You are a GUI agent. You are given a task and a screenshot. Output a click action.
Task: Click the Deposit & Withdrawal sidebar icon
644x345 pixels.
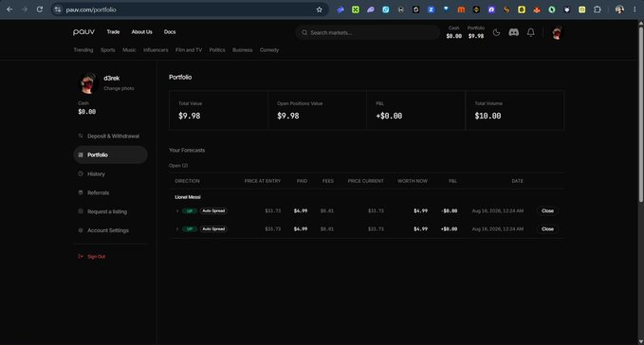[81, 136]
